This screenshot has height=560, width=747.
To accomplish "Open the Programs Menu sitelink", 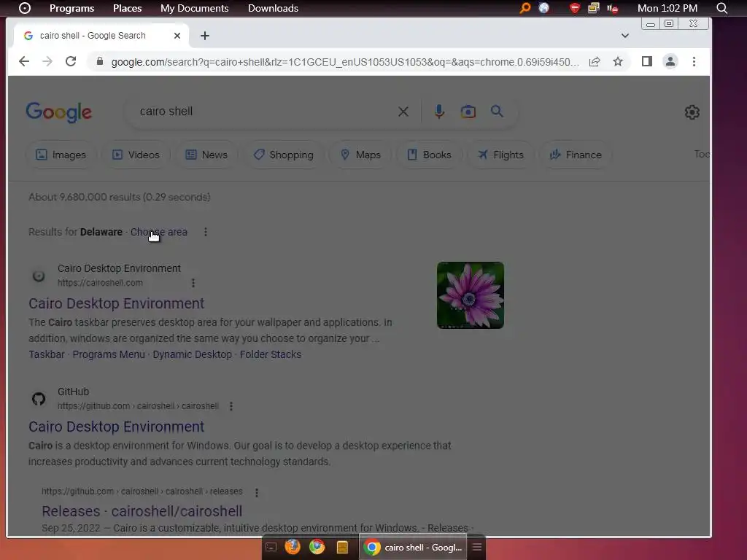I will (109, 354).
